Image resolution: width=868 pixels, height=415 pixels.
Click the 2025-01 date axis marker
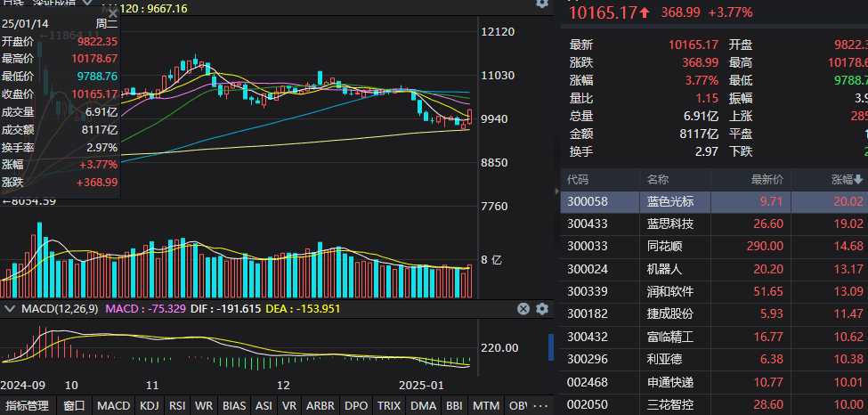pyautogui.click(x=422, y=385)
